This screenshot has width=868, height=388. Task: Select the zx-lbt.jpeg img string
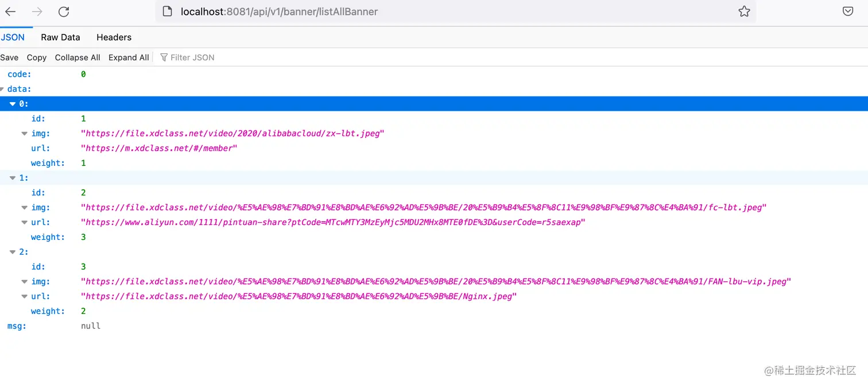(232, 133)
